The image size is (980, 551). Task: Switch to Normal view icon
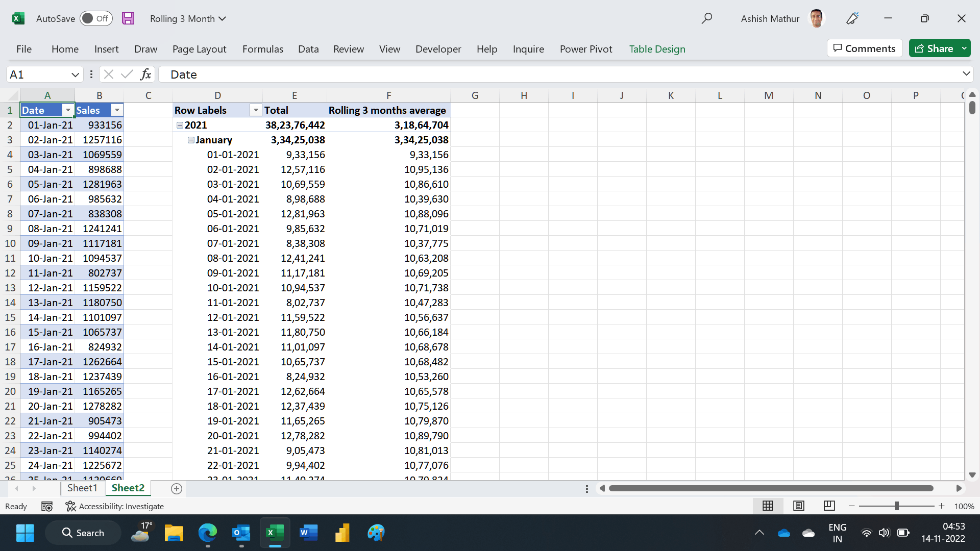768,506
